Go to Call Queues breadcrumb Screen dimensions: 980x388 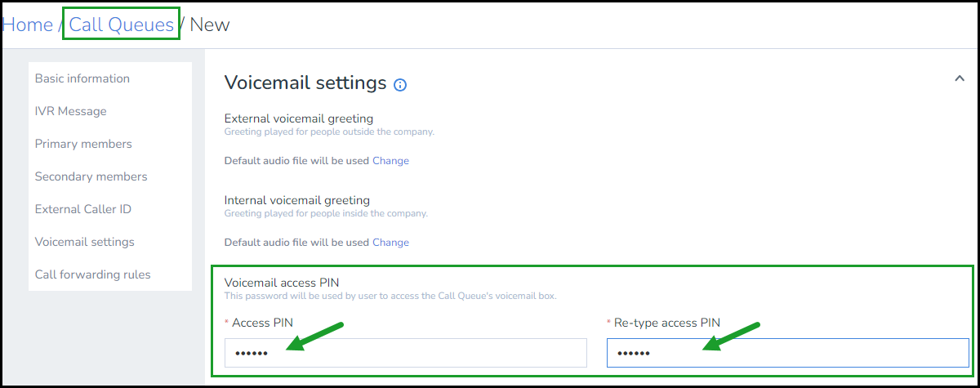pos(122,25)
